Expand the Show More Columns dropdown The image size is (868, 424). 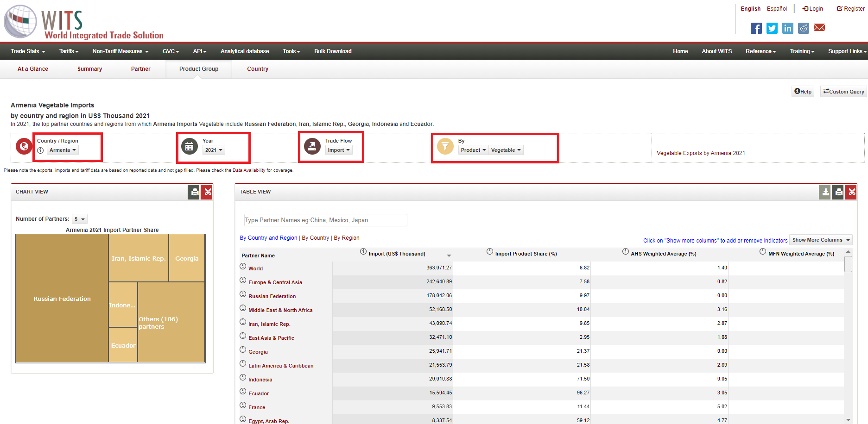[x=820, y=240]
